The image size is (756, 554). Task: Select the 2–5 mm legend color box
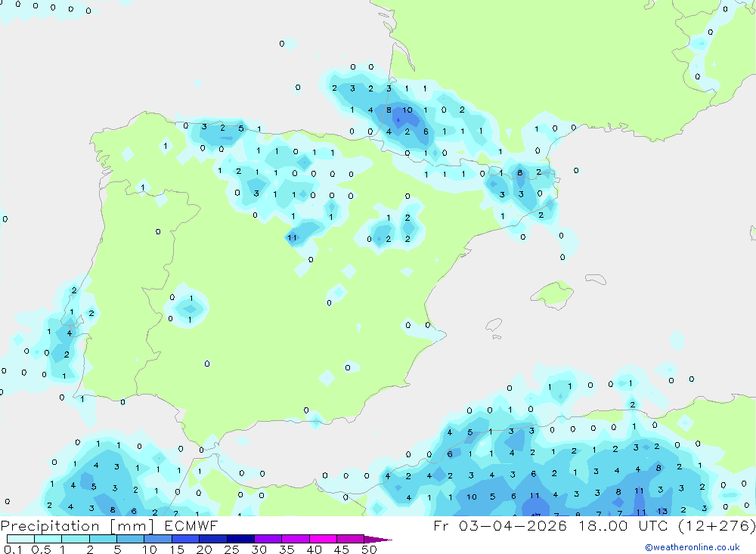(103, 539)
